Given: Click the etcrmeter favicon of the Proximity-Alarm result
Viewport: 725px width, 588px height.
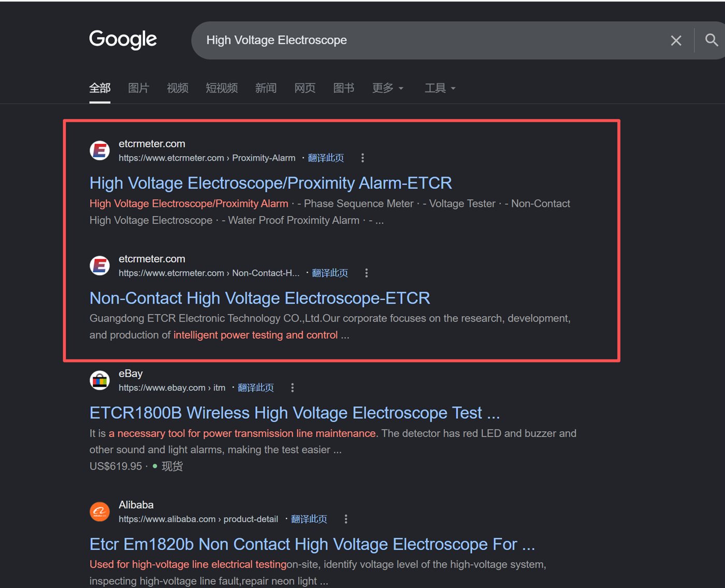Looking at the screenshot, I should (x=99, y=151).
